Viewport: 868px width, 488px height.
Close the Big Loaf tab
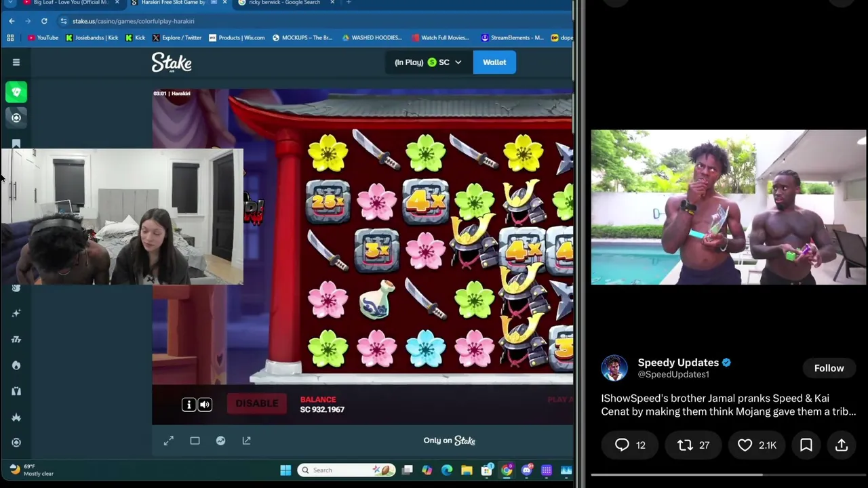tap(117, 3)
